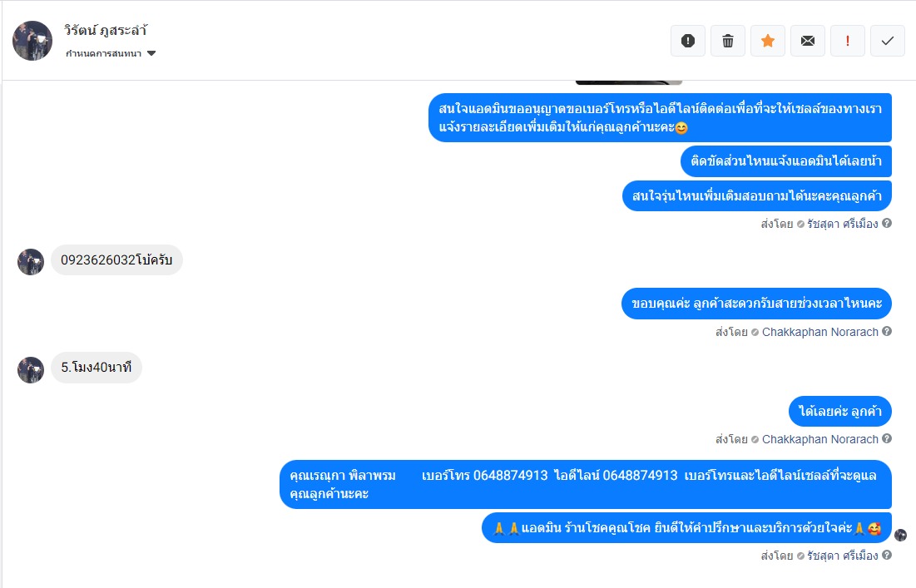The width and height of the screenshot is (916, 588).
Task: Click the red exclamation priority icon
Action: (848, 41)
